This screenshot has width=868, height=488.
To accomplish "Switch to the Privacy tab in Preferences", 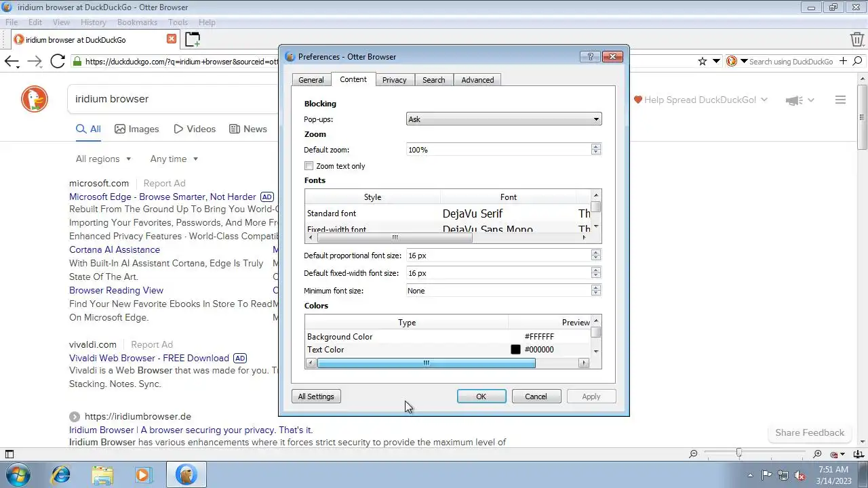I will (394, 80).
